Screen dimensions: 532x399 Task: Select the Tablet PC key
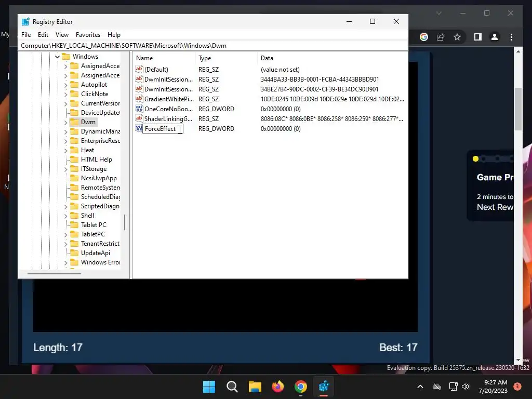click(94, 225)
